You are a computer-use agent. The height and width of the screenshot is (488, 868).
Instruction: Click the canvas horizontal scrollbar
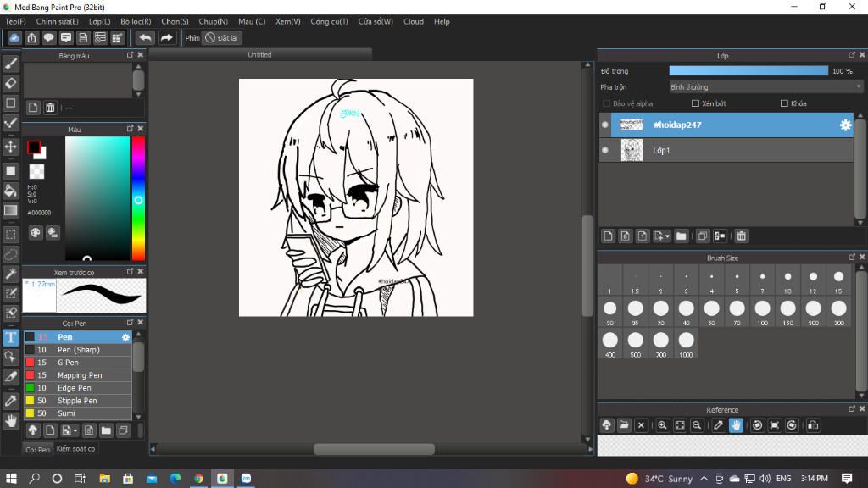374,449
